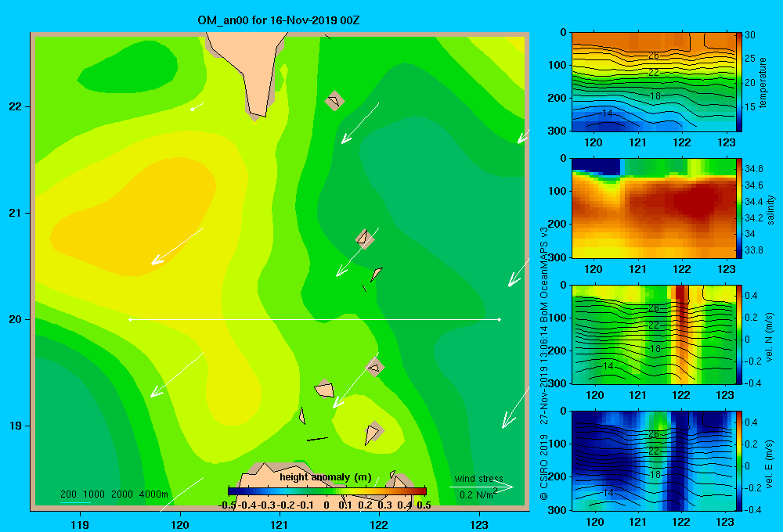Click the "0.2 N/m2" wind stress value
This screenshot has height=532, width=783.
pos(478,494)
